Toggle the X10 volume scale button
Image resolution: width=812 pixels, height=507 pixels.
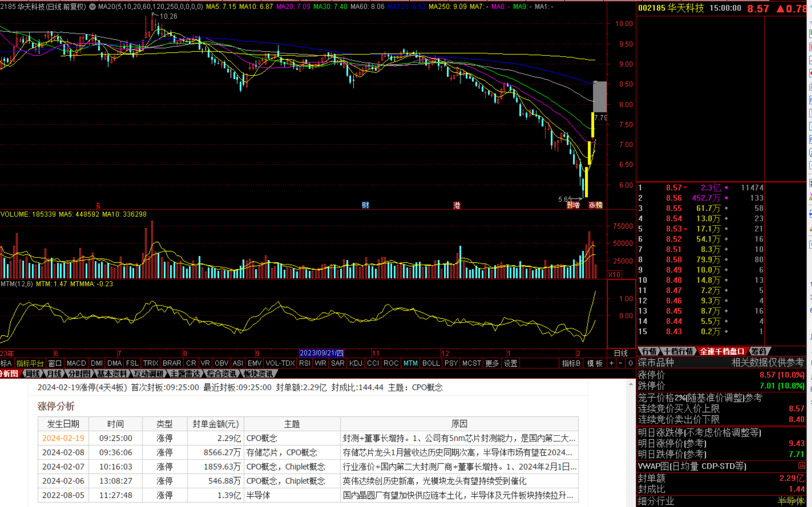pos(615,275)
